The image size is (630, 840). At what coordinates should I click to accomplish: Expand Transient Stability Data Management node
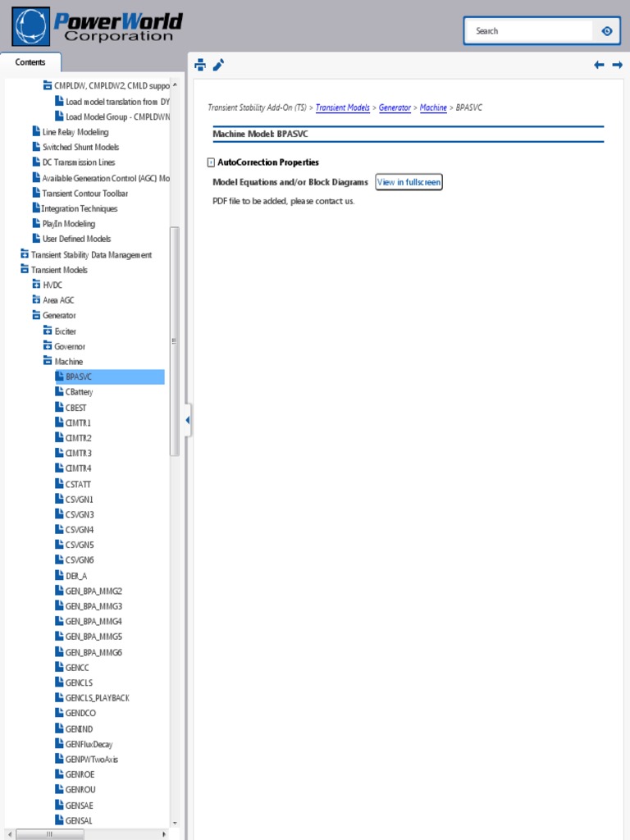click(x=25, y=254)
